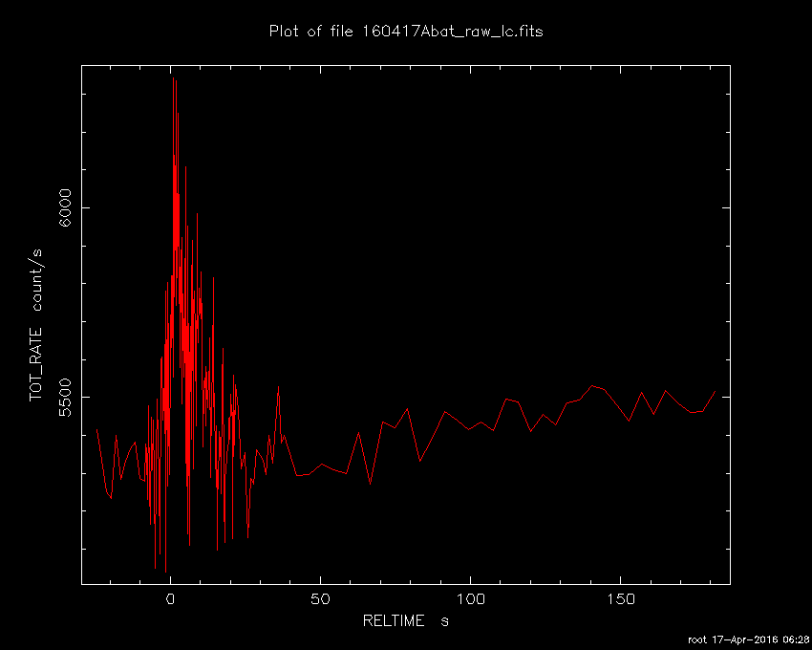Click the x-axis tick label 0
Viewport: 812px width, 650px height.
click(170, 599)
